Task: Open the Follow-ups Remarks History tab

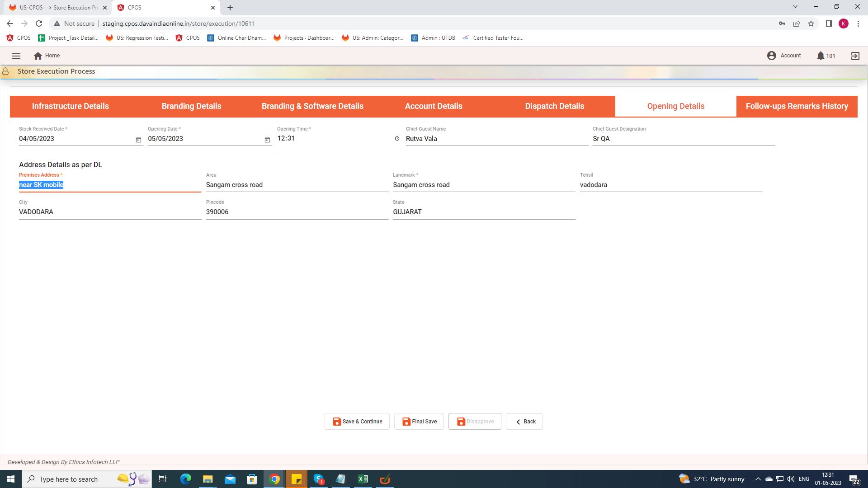Action: point(797,106)
